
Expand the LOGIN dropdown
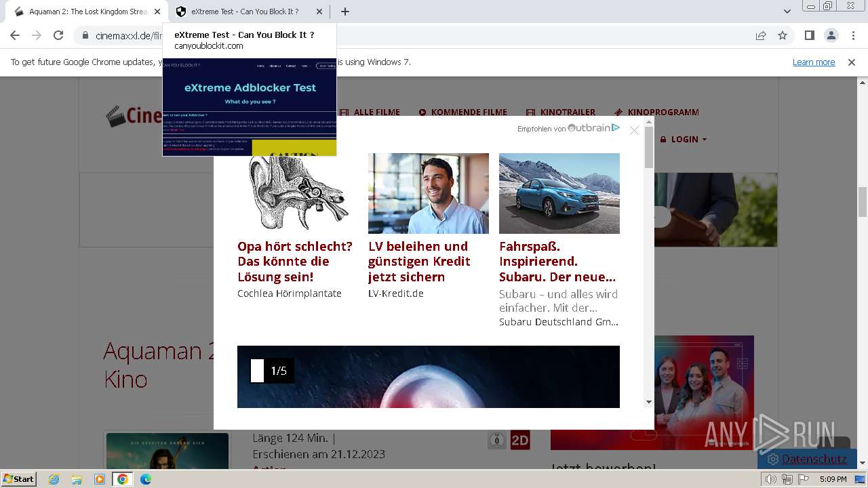coord(684,139)
